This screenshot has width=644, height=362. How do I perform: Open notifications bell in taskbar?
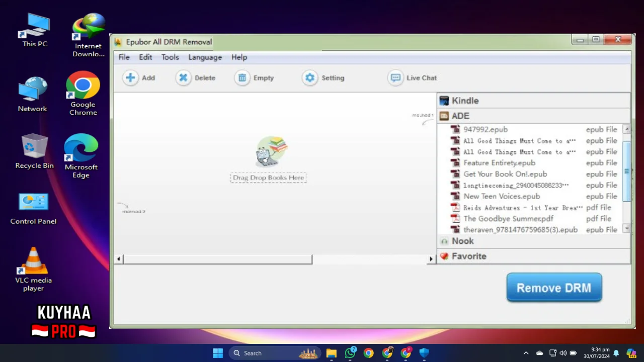coord(616,353)
